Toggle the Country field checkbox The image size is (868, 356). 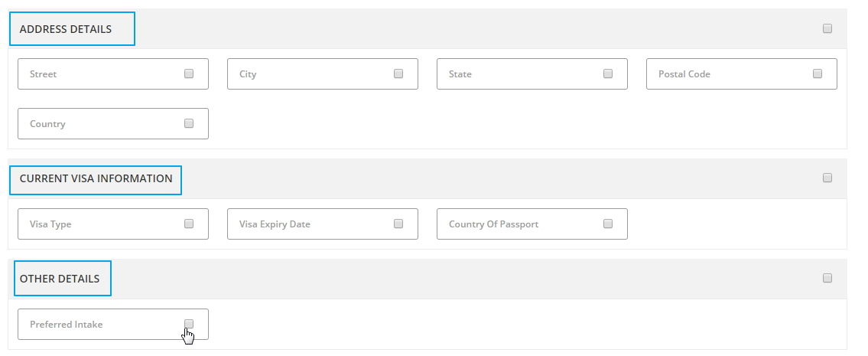(189, 123)
